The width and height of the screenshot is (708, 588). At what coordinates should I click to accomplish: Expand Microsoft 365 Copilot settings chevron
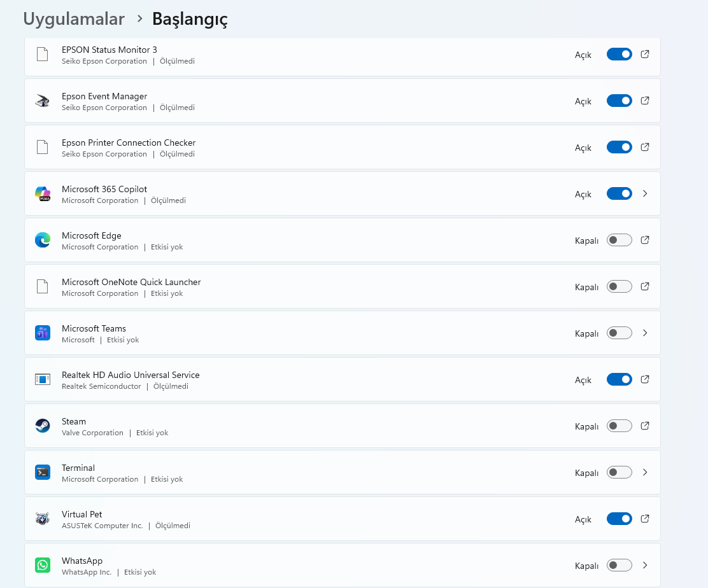click(645, 193)
